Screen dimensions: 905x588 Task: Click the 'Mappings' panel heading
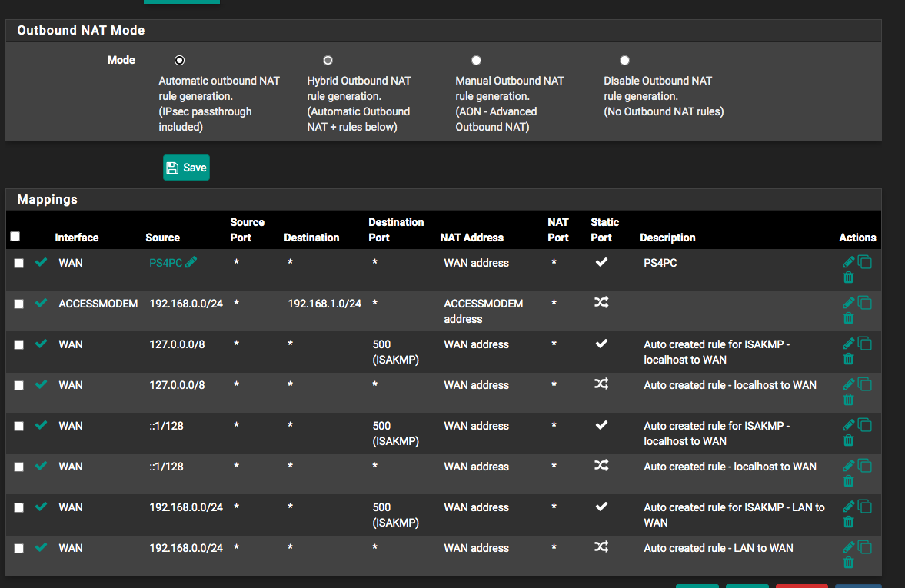tap(48, 199)
